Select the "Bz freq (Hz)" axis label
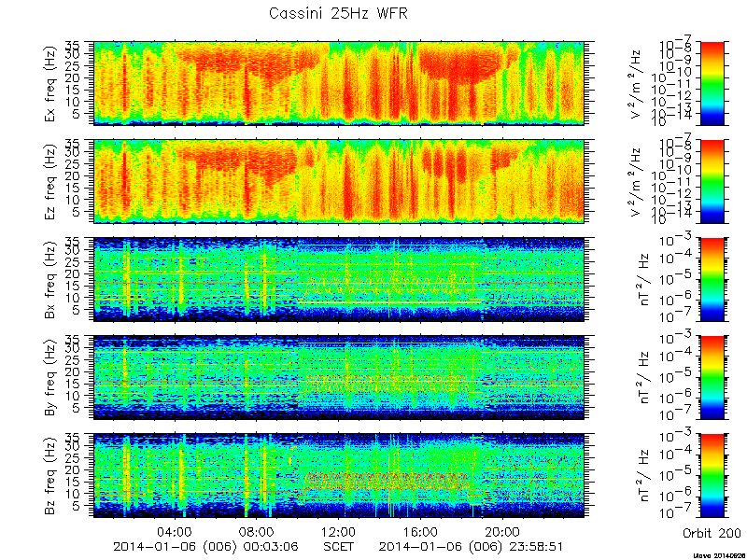747x560 pixels. click(x=51, y=476)
